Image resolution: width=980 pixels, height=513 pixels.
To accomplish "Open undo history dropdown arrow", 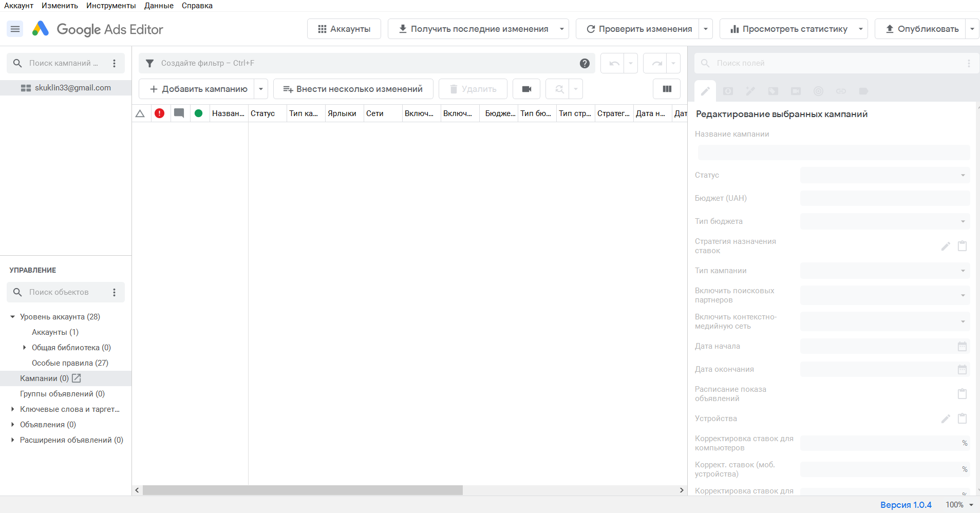I will pos(630,63).
